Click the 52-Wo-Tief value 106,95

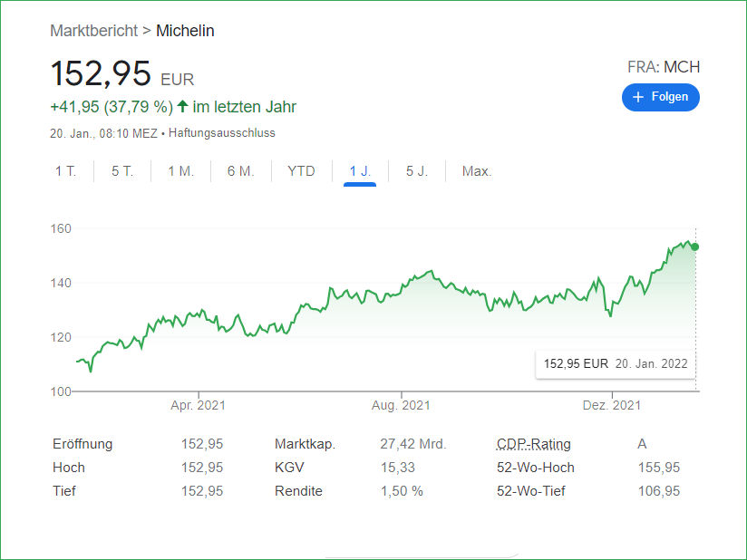pos(659,491)
